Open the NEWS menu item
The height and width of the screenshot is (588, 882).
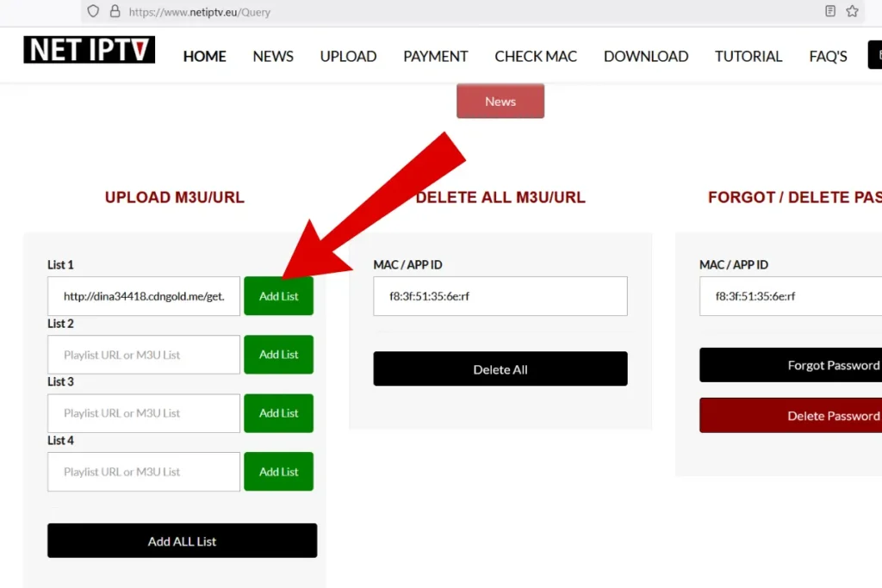273,57
